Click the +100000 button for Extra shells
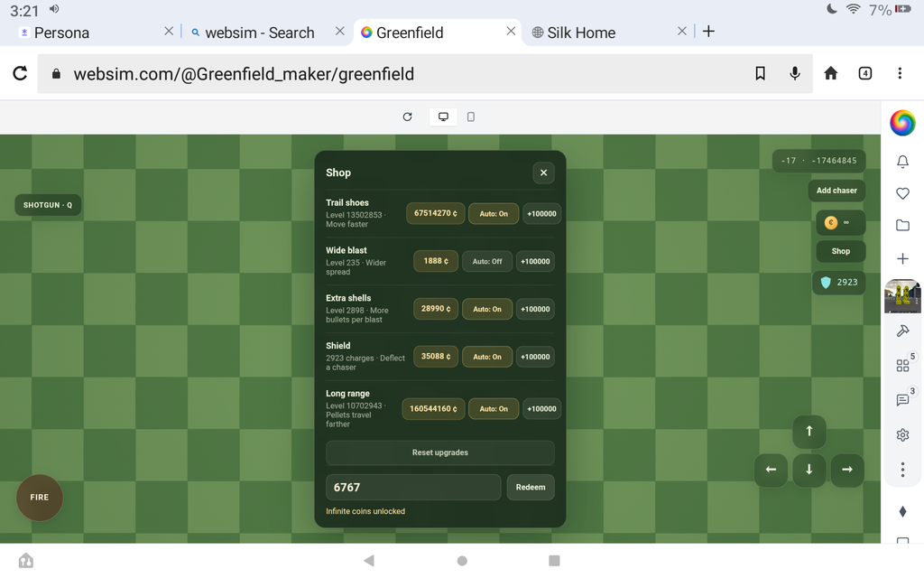This screenshot has height=578, width=924. (535, 309)
